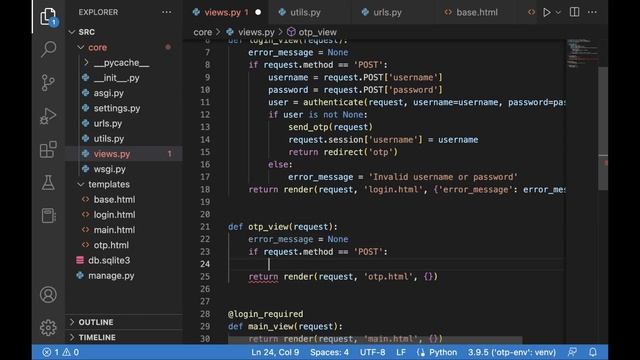Select interpreter 3.9.5 ('otp-env': venv)
The width and height of the screenshot is (640, 360).
click(x=512, y=352)
